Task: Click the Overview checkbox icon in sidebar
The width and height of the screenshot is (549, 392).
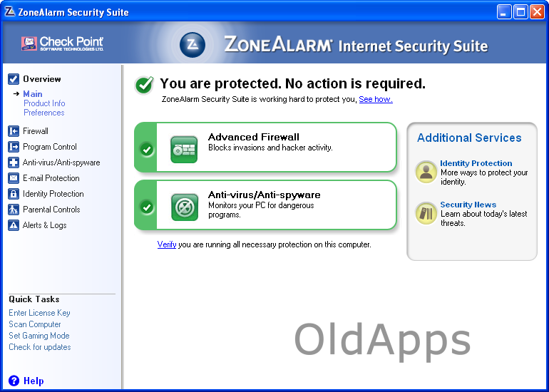Action: (x=14, y=79)
